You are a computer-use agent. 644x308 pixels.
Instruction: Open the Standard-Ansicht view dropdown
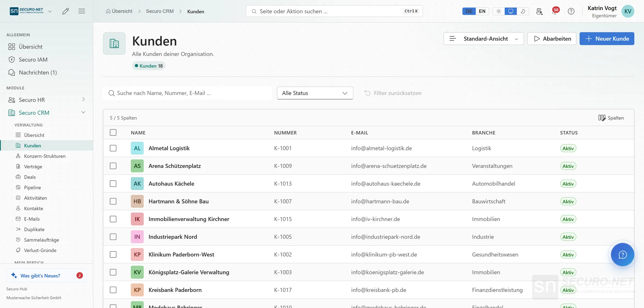483,38
